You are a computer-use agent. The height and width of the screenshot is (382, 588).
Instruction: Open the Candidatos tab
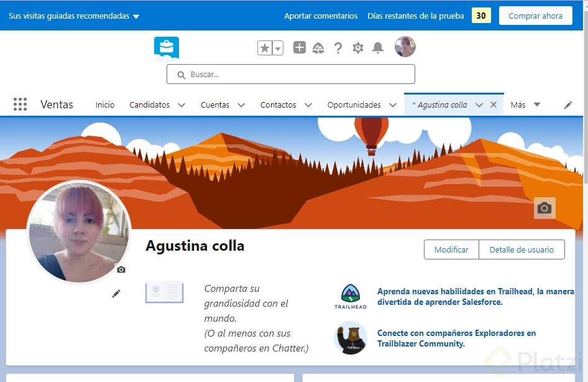pyautogui.click(x=149, y=105)
